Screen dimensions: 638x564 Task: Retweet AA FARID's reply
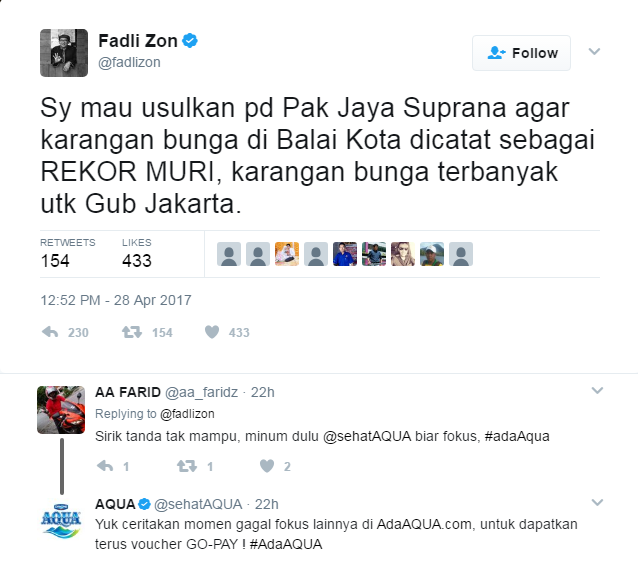187,466
